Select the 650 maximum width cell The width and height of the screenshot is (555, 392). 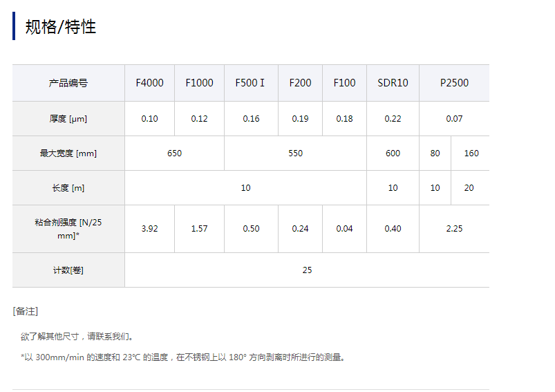(174, 153)
